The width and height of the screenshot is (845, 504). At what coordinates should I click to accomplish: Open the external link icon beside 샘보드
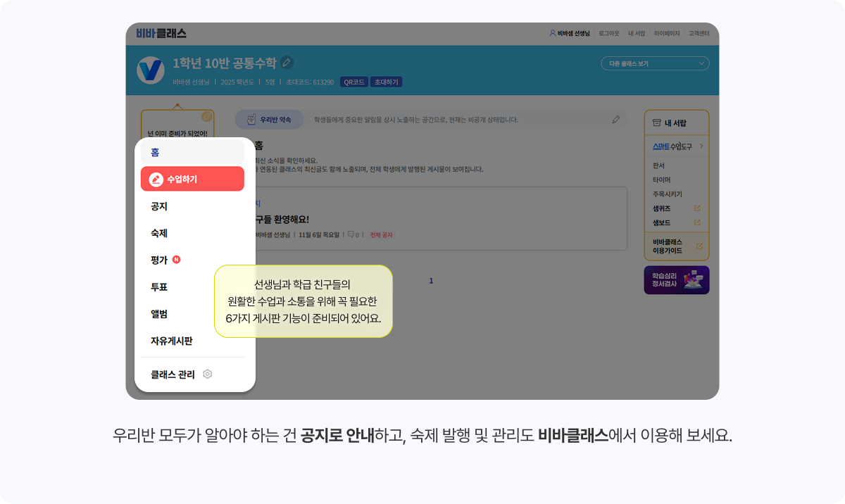click(697, 222)
